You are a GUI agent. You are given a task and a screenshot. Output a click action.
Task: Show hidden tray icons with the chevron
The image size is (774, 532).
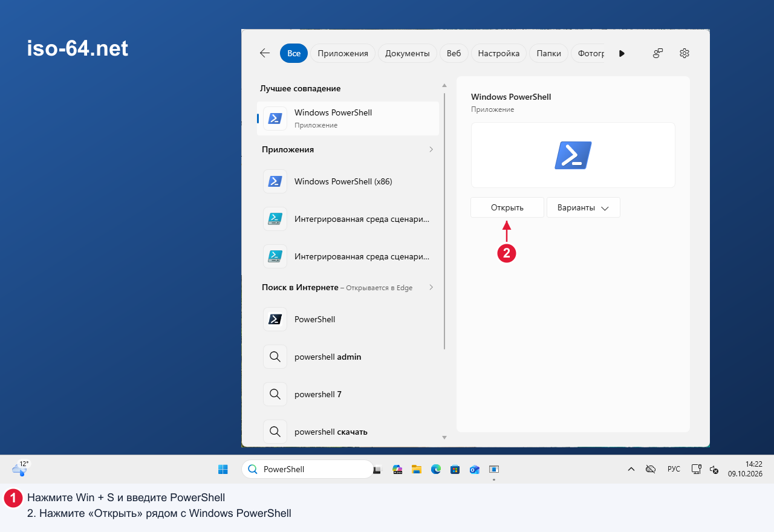(x=631, y=469)
